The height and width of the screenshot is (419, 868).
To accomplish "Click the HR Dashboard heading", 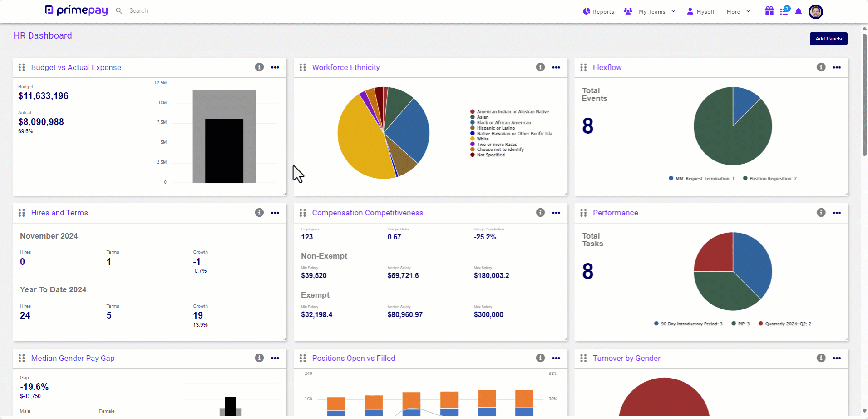I will (x=43, y=35).
